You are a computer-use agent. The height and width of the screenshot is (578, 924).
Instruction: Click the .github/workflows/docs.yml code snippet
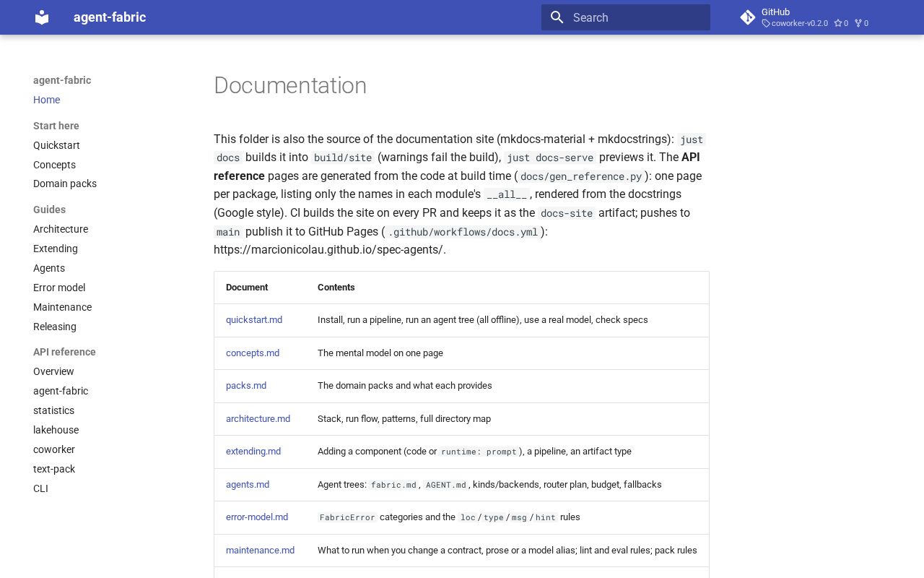(463, 232)
